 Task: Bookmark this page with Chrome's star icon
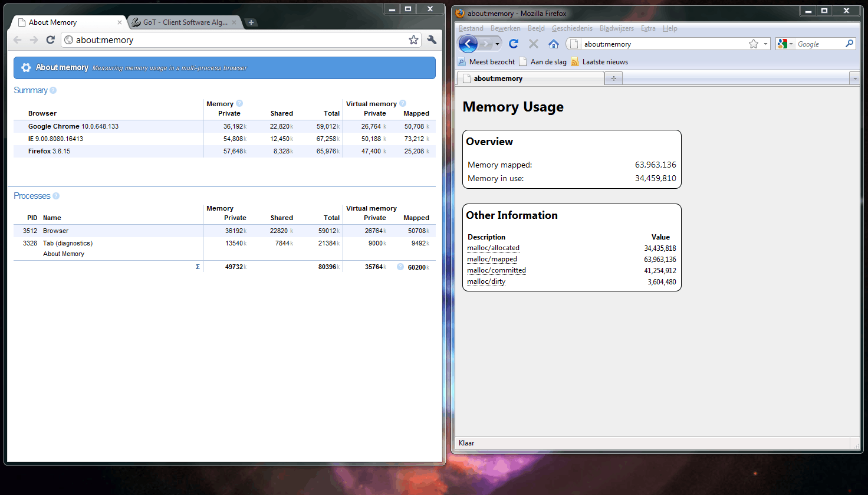[x=414, y=40]
